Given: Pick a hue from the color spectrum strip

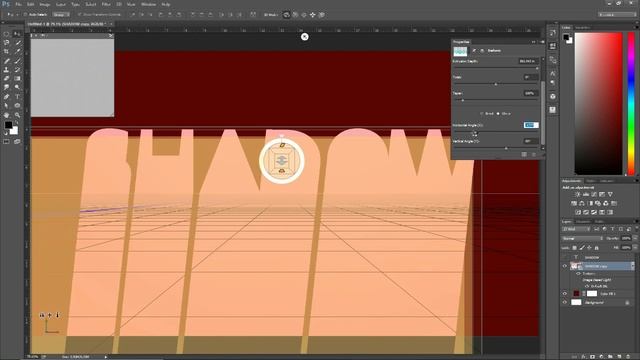Looking at the screenshot, I should pyautogui.click(x=631, y=104).
